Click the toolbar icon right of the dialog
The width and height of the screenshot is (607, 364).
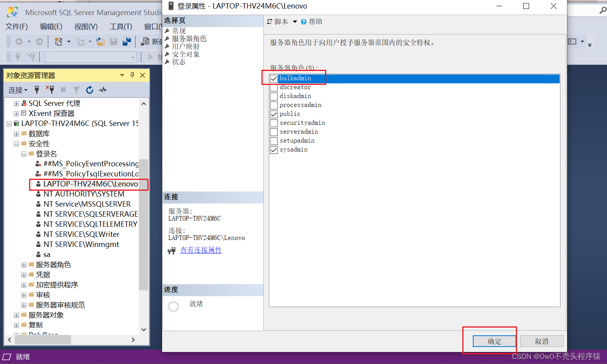[x=572, y=41]
